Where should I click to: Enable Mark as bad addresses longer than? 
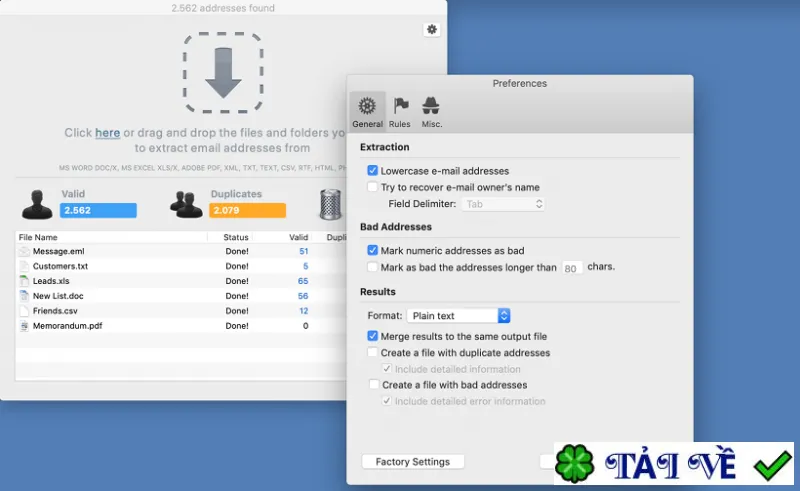[372, 267]
